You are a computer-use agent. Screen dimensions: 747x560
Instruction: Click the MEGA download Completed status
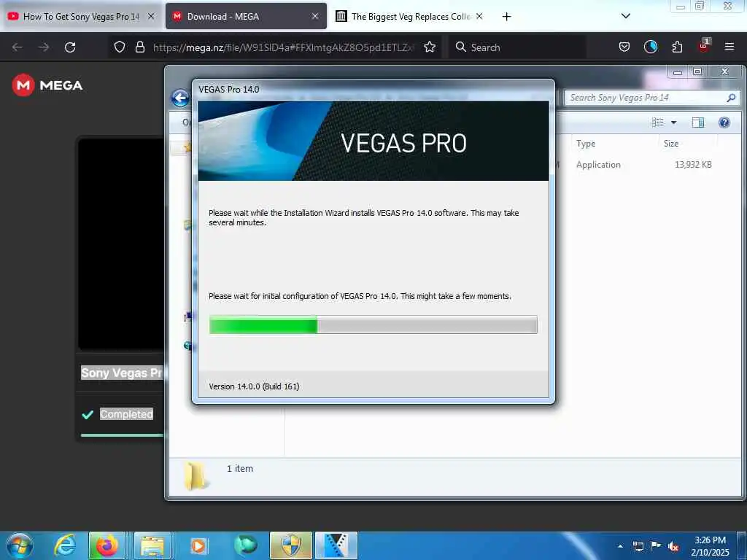tap(126, 414)
